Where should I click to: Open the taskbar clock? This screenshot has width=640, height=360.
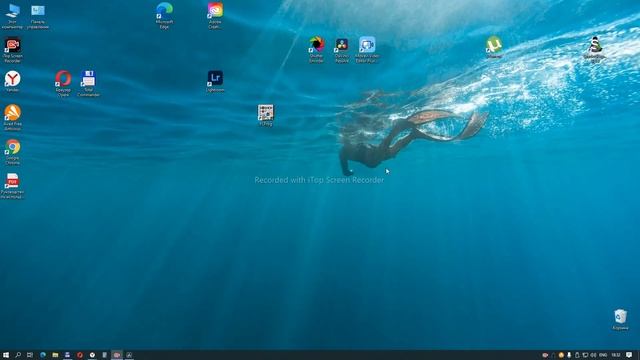(x=616, y=355)
